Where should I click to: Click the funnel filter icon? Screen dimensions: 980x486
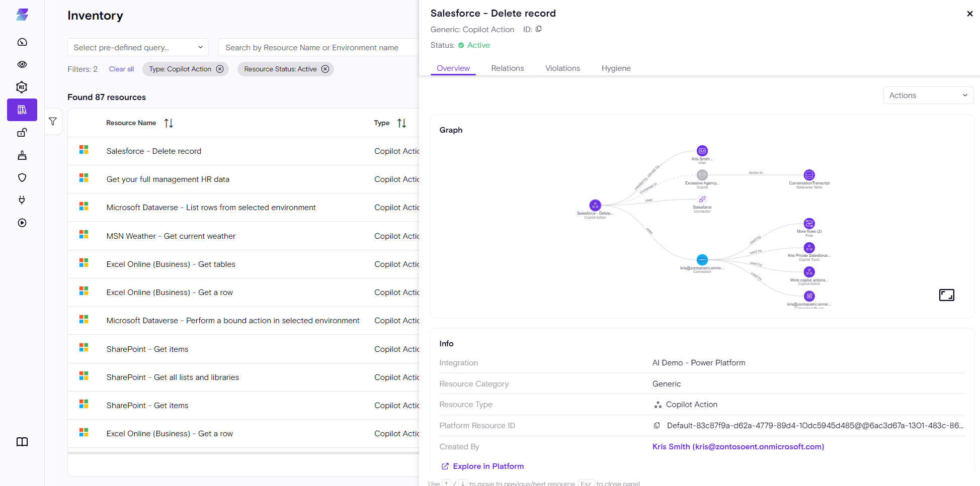(53, 122)
